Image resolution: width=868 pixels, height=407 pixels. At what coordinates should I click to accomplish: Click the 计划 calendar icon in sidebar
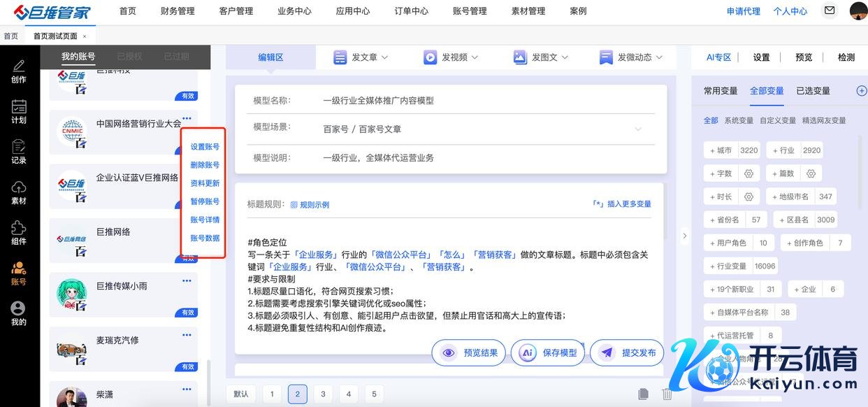(x=19, y=107)
